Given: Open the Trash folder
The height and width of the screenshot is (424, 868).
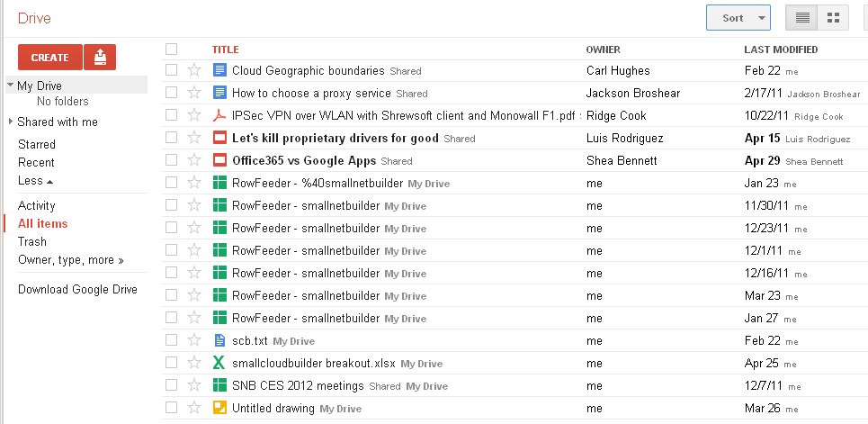Looking at the screenshot, I should pos(32,241).
